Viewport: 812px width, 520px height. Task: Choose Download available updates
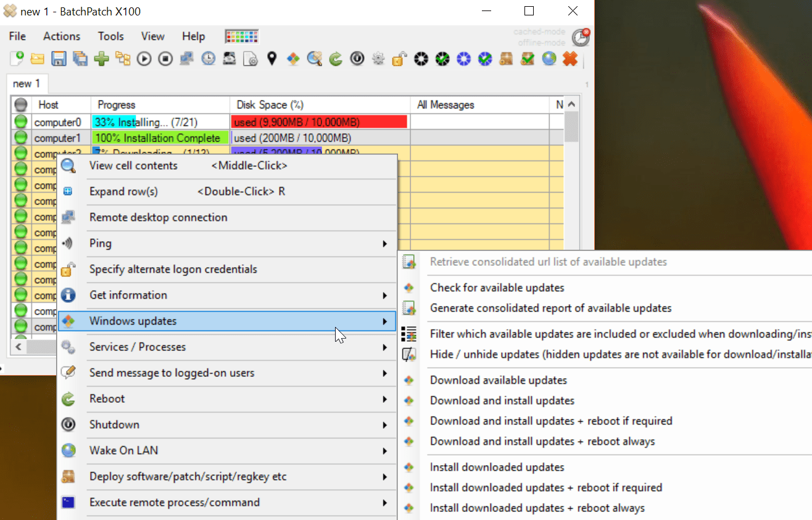point(605,381)
